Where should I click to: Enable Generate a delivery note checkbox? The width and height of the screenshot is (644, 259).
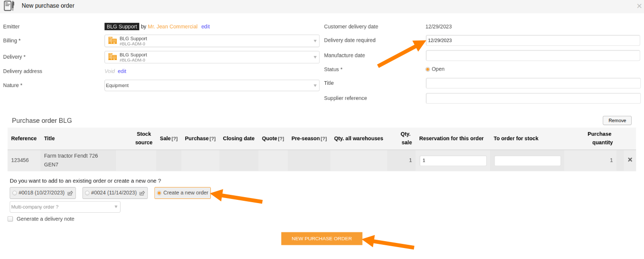pos(10,219)
